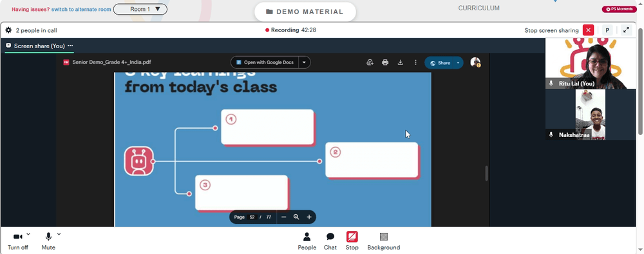
Task: Click the PDF viewer vertical scrollbar
Action: point(487,173)
